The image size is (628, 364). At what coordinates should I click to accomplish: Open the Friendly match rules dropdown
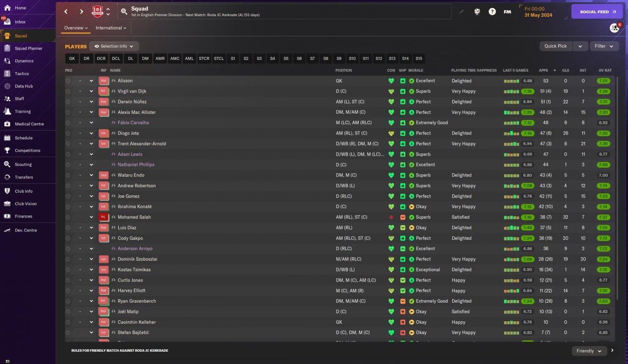[589, 351]
